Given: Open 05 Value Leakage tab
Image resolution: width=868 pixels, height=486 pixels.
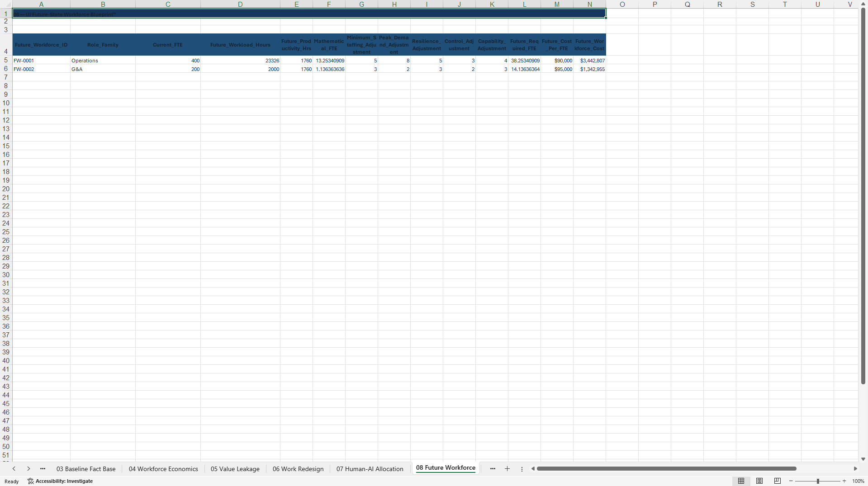Looking at the screenshot, I should pyautogui.click(x=235, y=469).
